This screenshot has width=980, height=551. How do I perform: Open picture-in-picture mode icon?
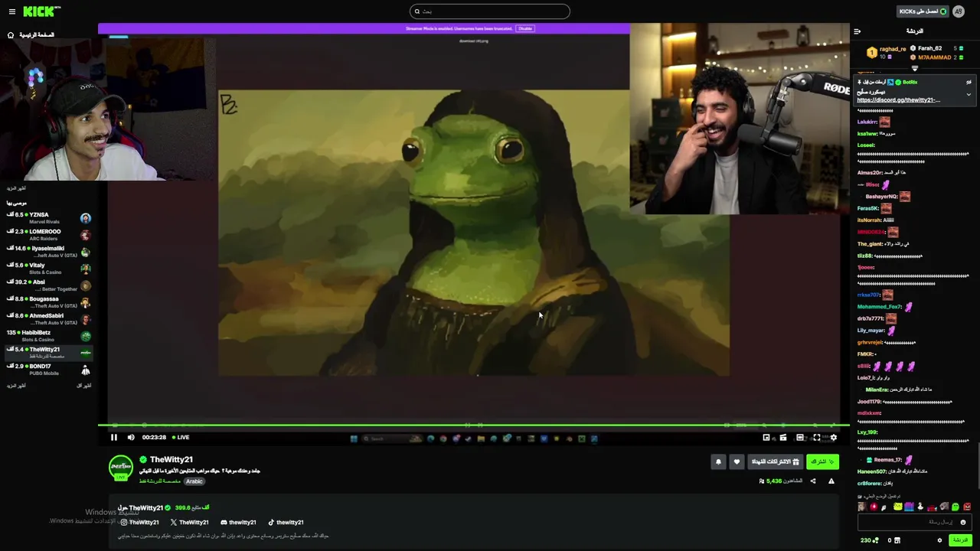(766, 438)
